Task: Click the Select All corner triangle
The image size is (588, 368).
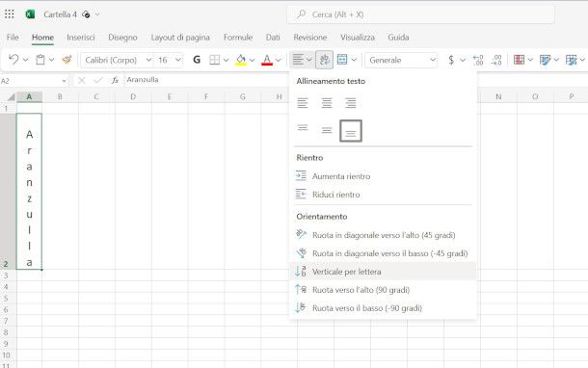Action: [11, 97]
